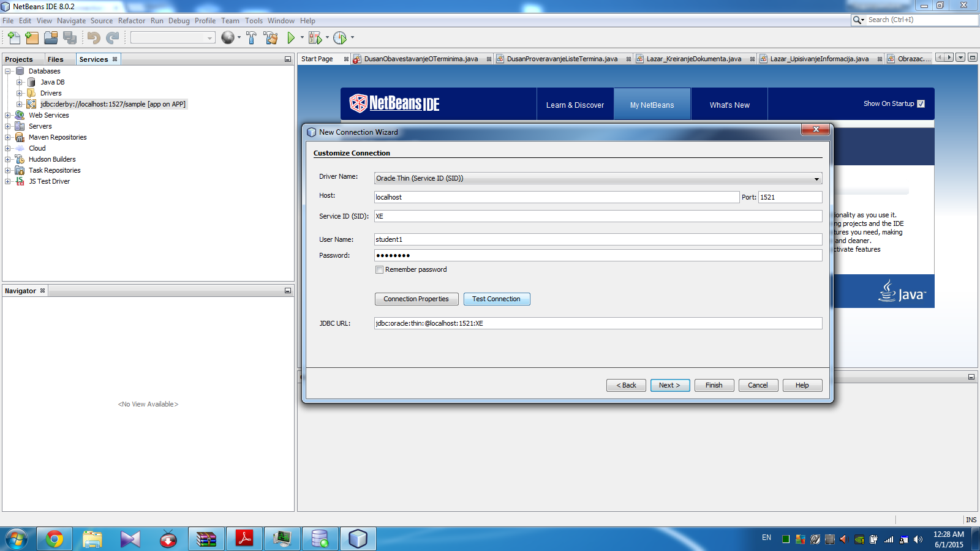The height and width of the screenshot is (551, 980).
Task: Select the Task Repositories bug folder icon
Action: 20,170
